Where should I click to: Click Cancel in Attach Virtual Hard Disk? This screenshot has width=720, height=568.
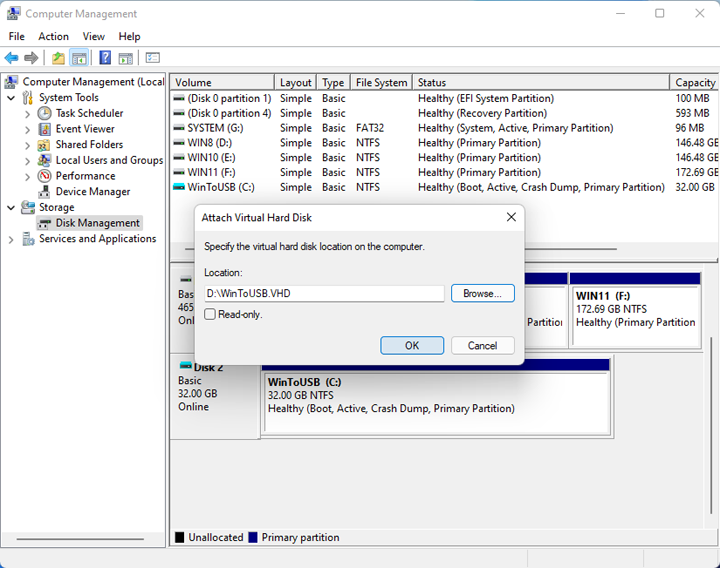click(483, 345)
